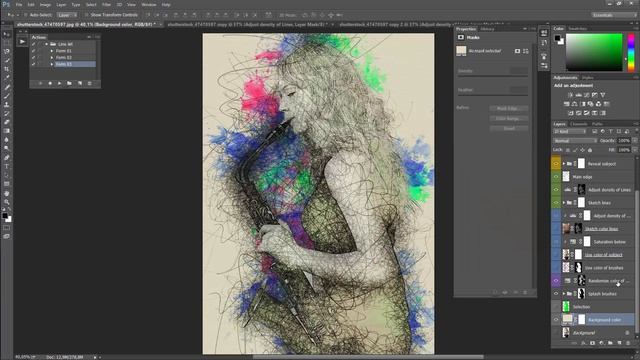Create a new group in Layers panel
Screen dimensions: 640x360
tap(610, 343)
